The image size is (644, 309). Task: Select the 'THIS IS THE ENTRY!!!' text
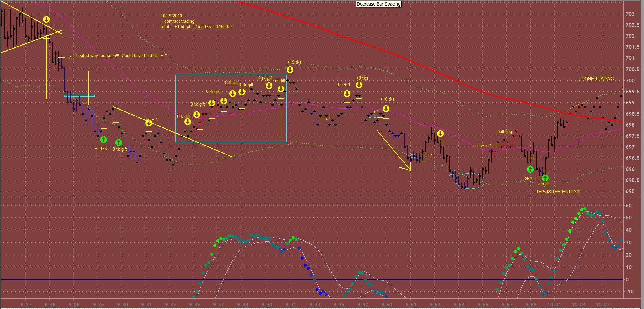tap(558, 192)
